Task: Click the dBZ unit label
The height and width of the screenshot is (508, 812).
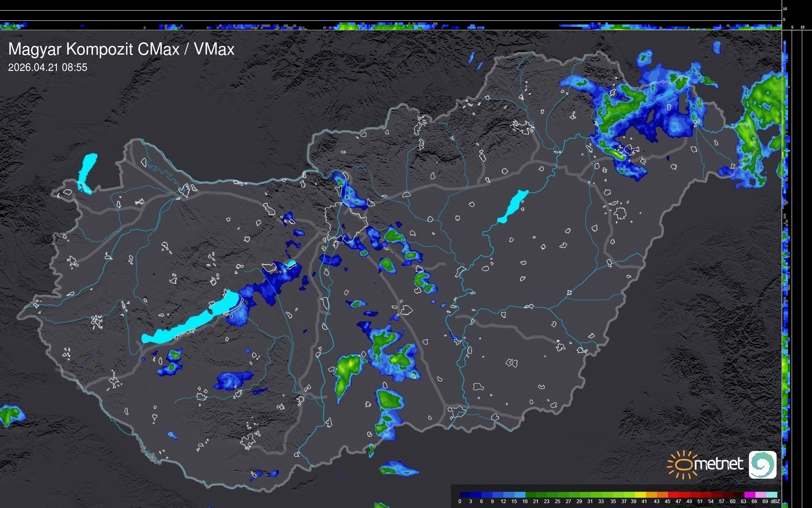Action: point(775,501)
